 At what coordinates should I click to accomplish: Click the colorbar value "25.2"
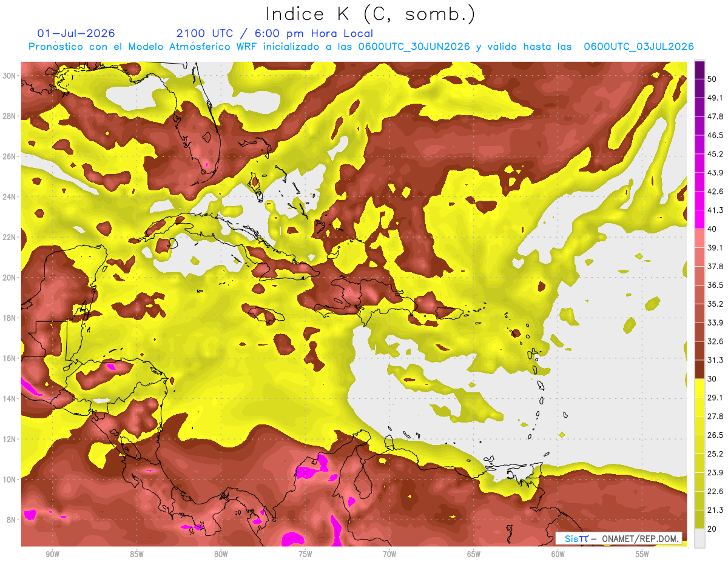point(715,454)
